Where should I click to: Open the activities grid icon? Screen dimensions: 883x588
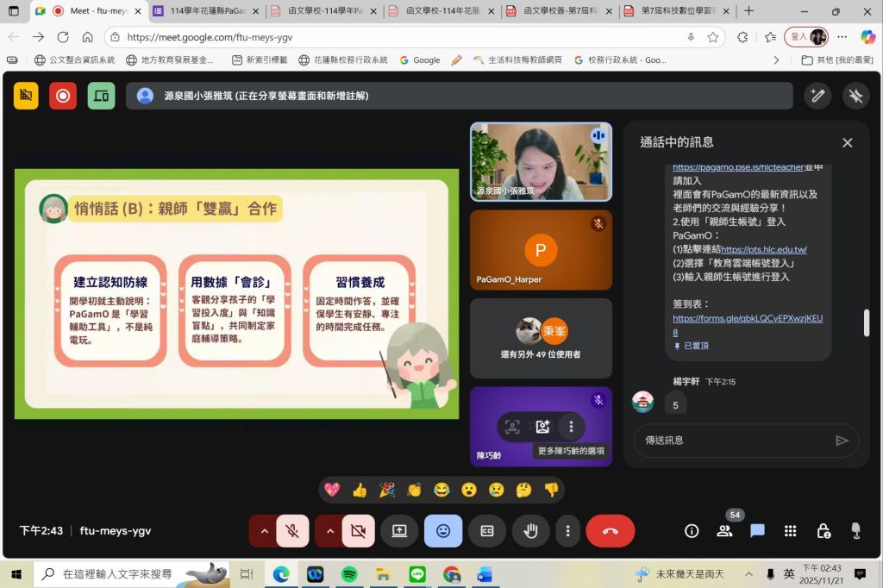point(790,531)
